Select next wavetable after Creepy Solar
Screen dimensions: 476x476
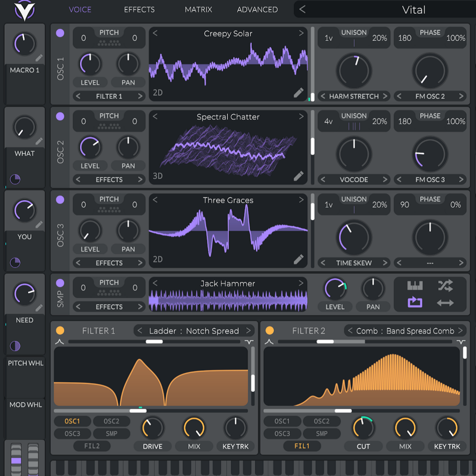tap(301, 33)
